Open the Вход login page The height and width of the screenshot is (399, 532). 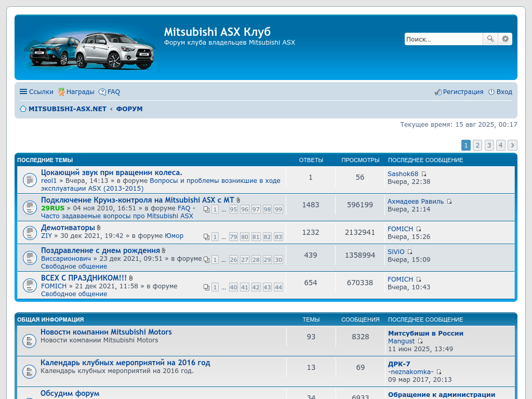pyautogui.click(x=500, y=91)
